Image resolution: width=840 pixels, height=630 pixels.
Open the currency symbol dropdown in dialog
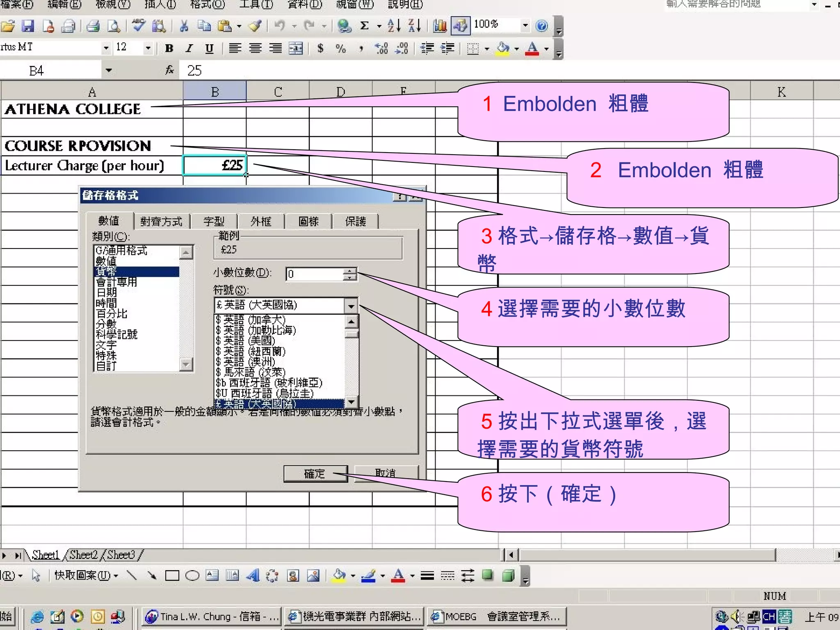[x=351, y=306]
